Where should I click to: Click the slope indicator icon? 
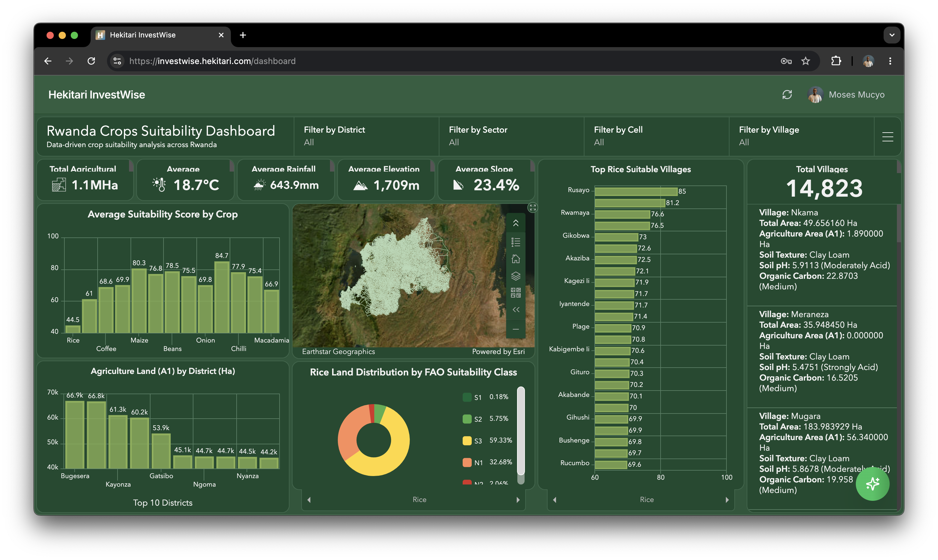458,185
